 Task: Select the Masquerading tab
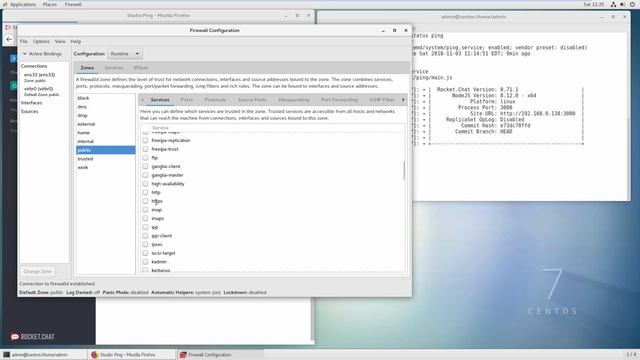click(x=294, y=100)
